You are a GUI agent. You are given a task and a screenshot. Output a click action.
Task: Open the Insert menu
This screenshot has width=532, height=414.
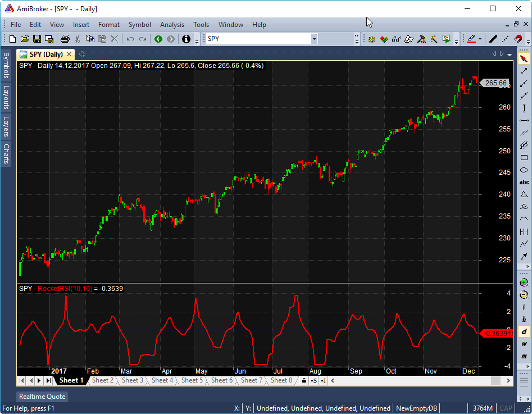point(81,25)
